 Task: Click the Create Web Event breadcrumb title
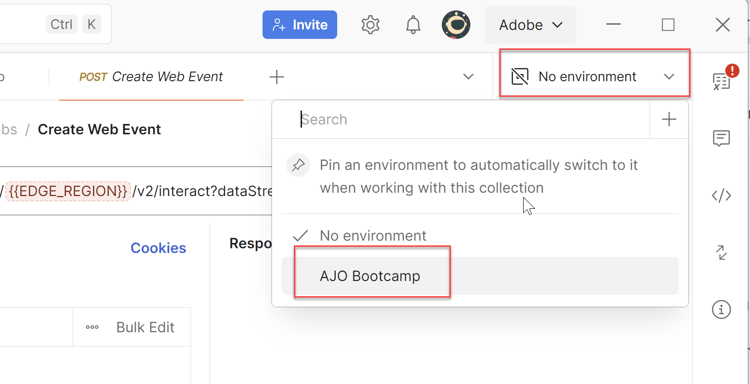[x=99, y=130]
